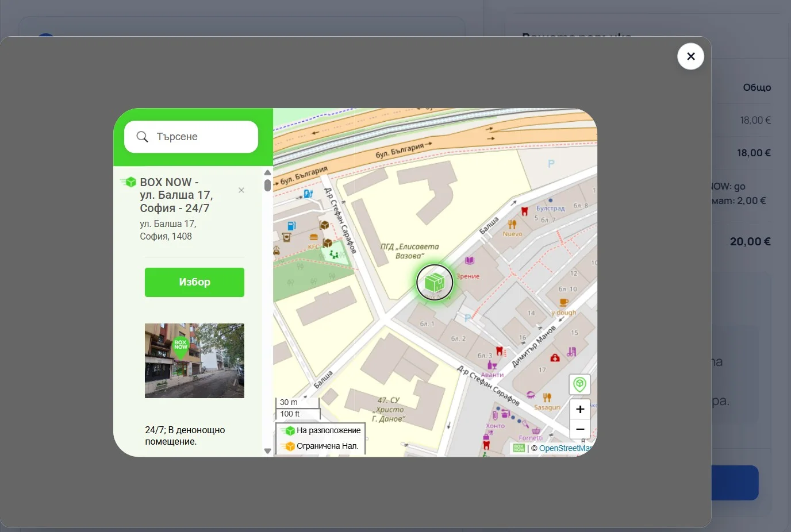791x532 pixels.
Task: Click the Nuevo restaurant icon on the map
Action: 512,225
